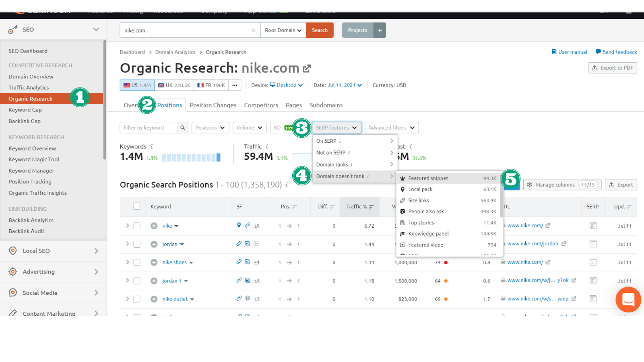Add the keyword 'jordan' with plus icon
644x362 pixels.
tap(154, 244)
